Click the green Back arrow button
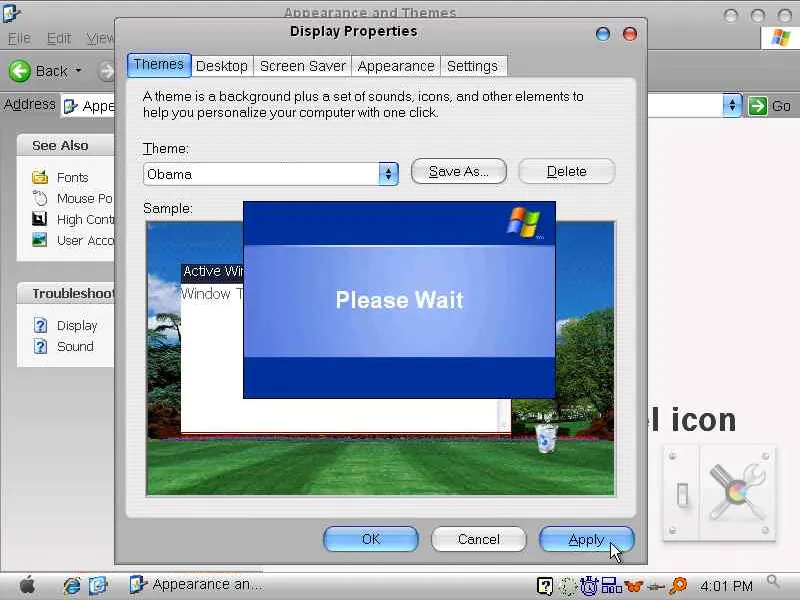 (x=20, y=71)
